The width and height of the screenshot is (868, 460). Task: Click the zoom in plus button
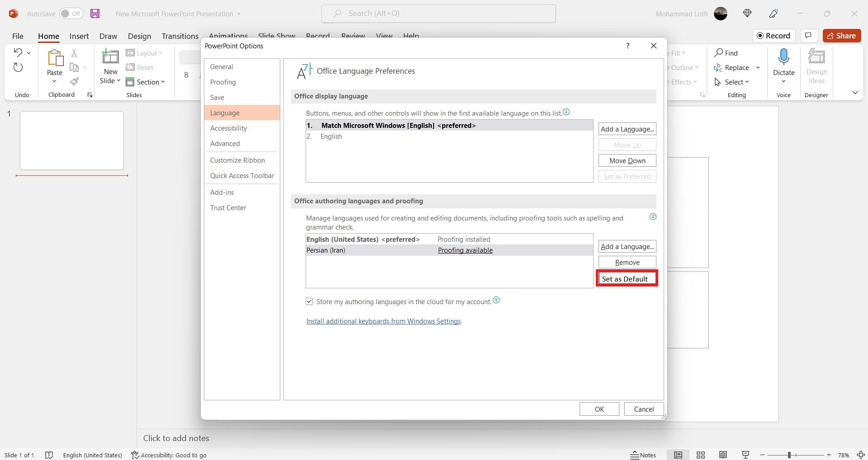829,455
